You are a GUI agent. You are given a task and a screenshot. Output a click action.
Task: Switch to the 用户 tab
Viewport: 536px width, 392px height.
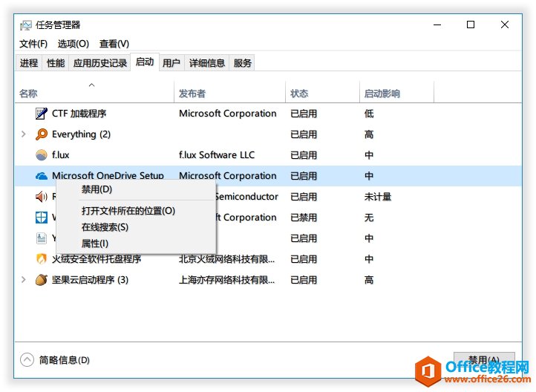pos(171,63)
